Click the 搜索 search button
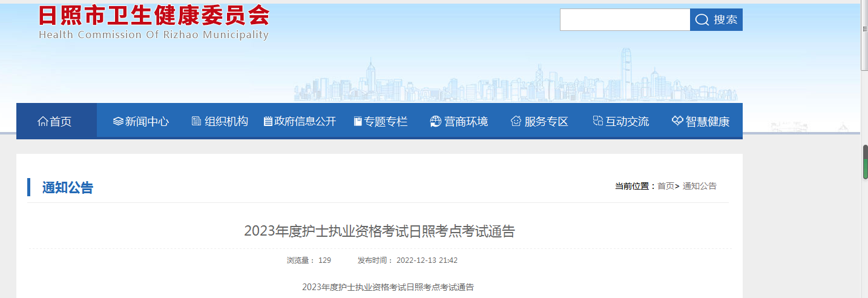This screenshot has width=868, height=298. [x=716, y=20]
